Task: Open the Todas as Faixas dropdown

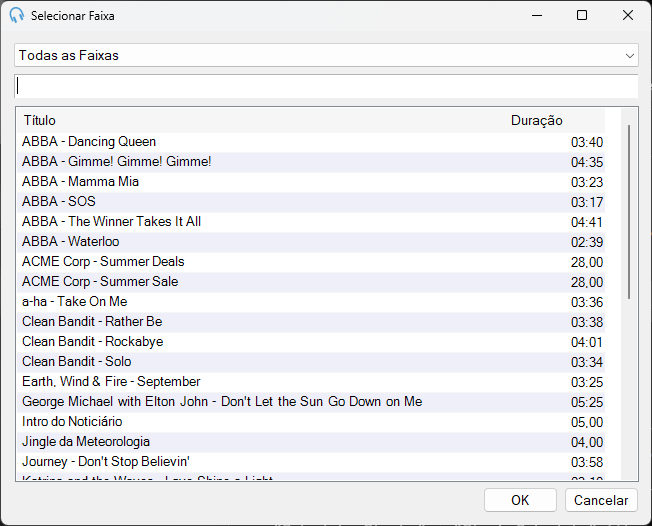Action: pos(326,55)
